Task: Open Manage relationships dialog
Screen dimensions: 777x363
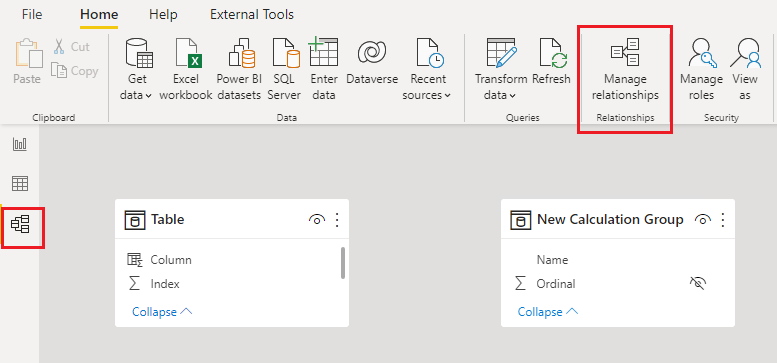Action: coord(625,69)
